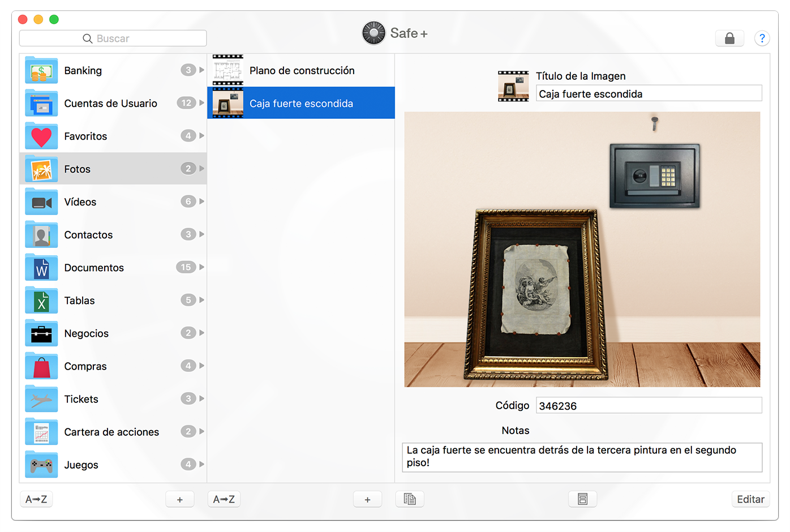Click the Documentos count badge 15
This screenshot has height=532, width=790.
186,267
